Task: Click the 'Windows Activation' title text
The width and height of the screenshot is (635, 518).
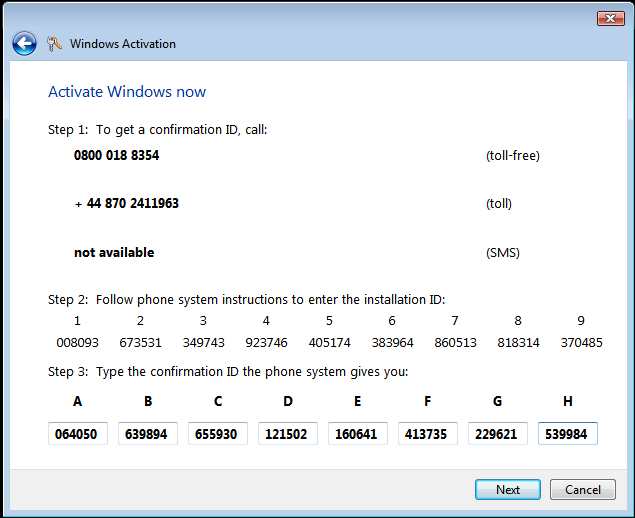Action: coord(123,44)
